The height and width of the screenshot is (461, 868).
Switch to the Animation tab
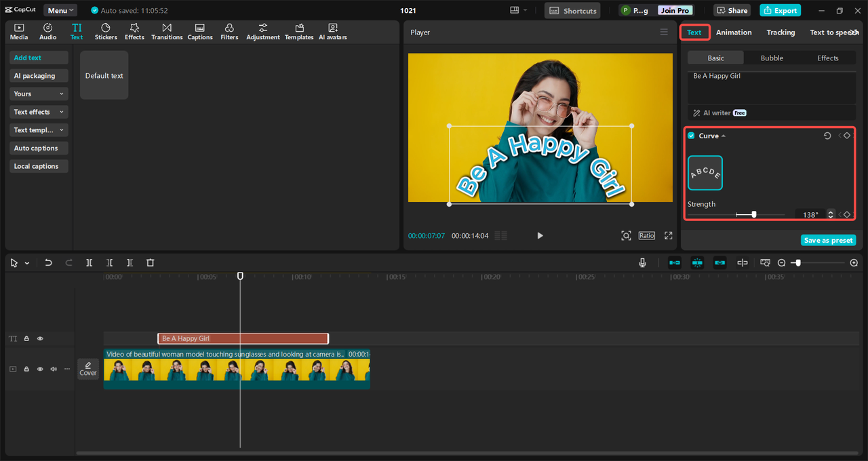[734, 32]
